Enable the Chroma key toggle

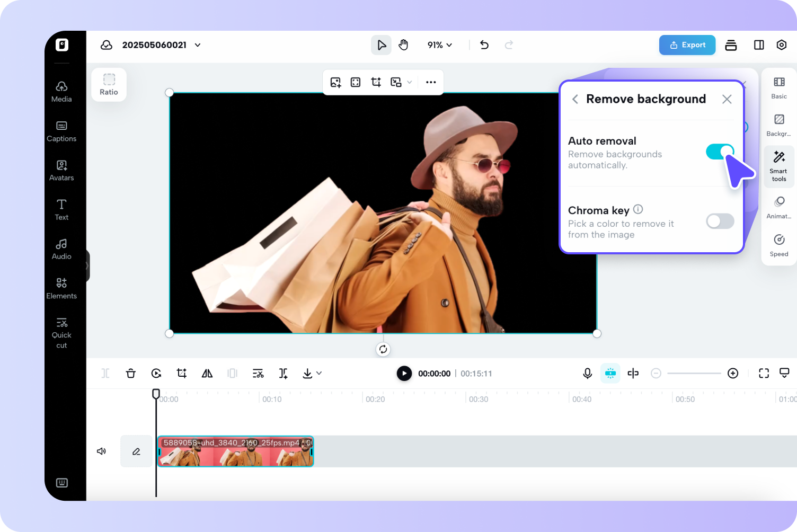[x=720, y=221]
